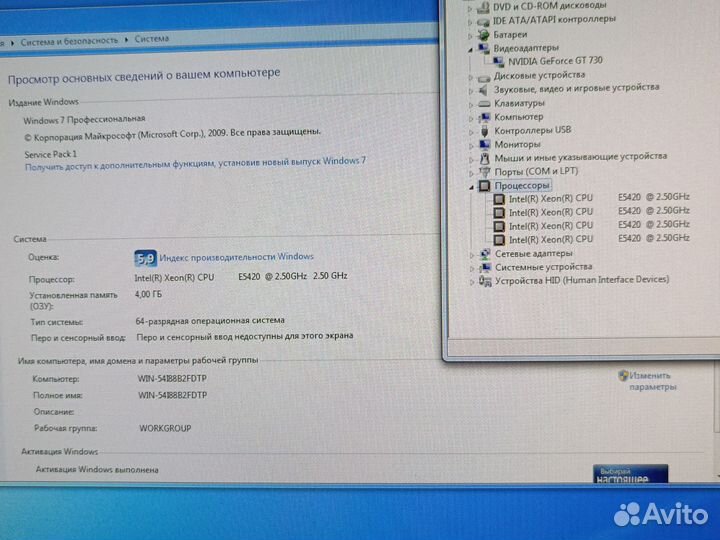720x540 pixels.
Task: Click the third Xeon CPU entry icon
Action: click(499, 226)
